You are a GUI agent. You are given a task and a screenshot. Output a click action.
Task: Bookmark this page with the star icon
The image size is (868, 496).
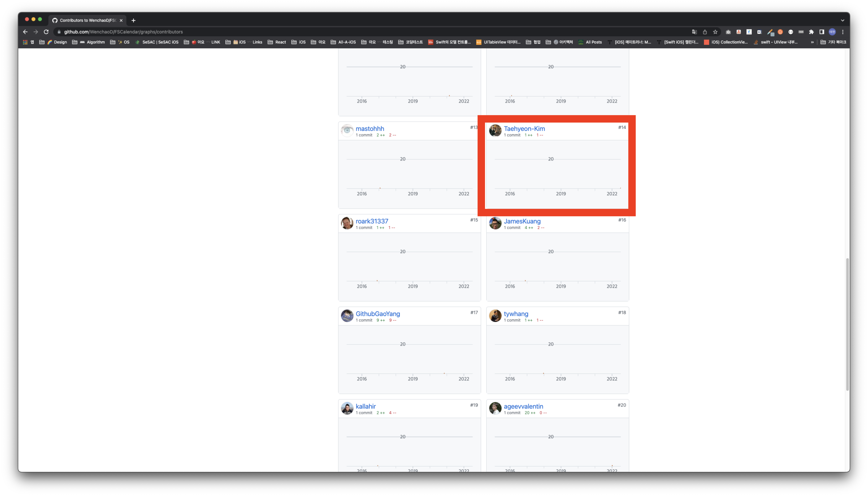[x=715, y=32]
